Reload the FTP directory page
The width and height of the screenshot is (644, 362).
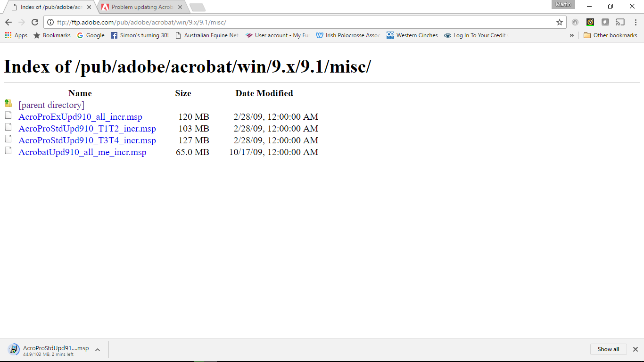35,22
